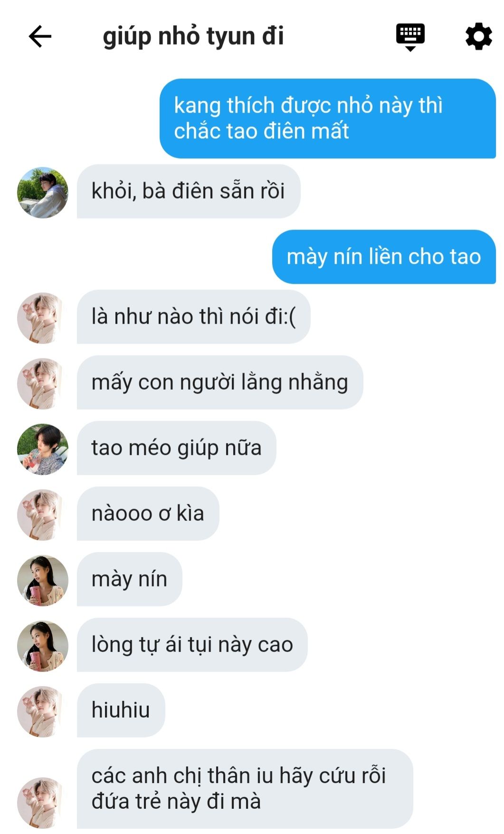Select blue bubble 'kang thích được nhỏ này thì'
Screen dimensions: 504x834
pyautogui.click(x=328, y=118)
